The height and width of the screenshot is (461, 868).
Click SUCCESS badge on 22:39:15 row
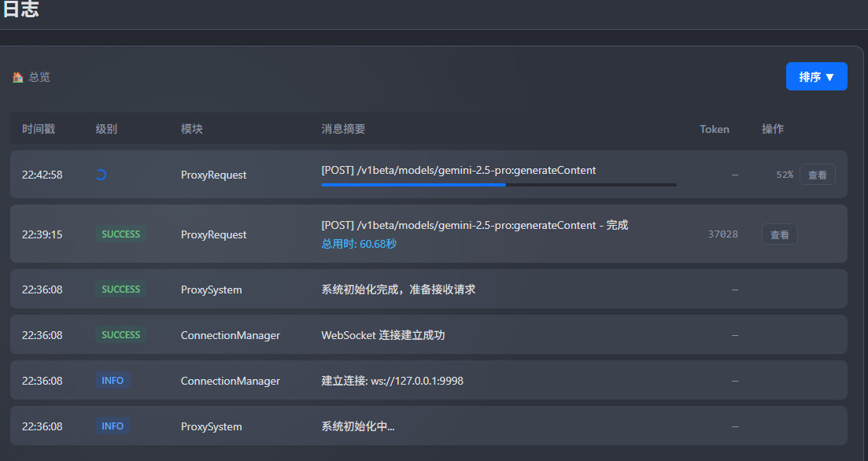120,234
